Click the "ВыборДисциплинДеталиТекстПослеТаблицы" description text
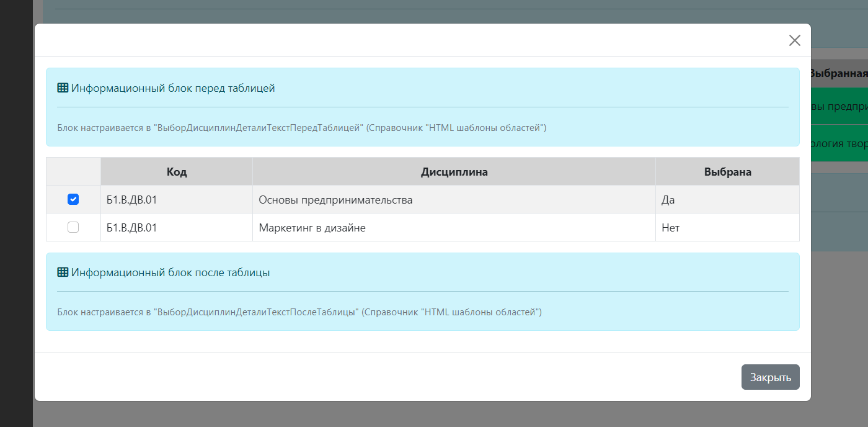868x427 pixels. click(x=299, y=312)
